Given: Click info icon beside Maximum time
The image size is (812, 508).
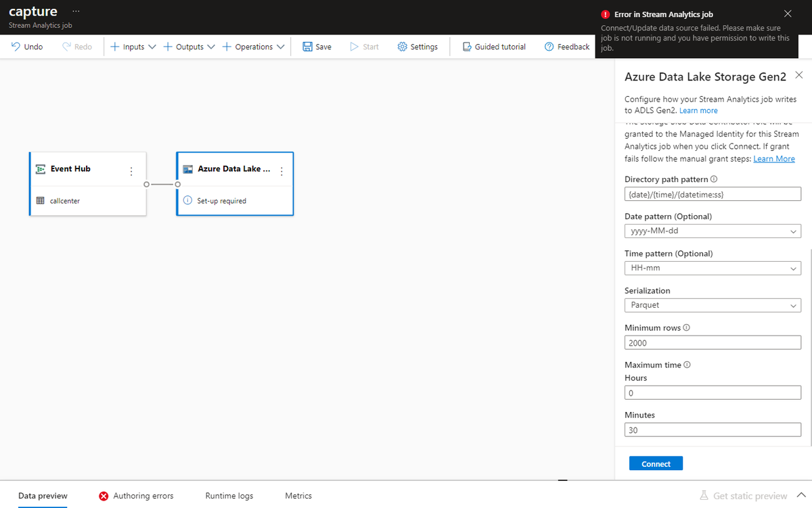Looking at the screenshot, I should tap(687, 365).
